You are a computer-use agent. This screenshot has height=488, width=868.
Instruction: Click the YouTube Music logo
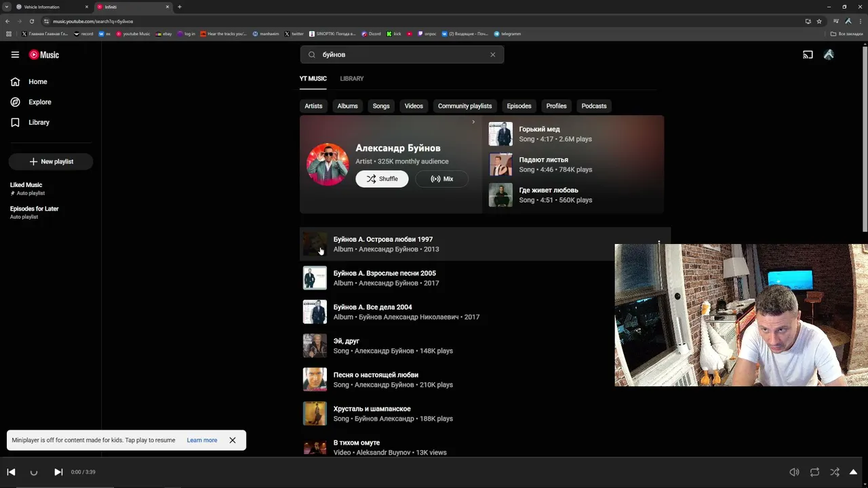pos(44,55)
